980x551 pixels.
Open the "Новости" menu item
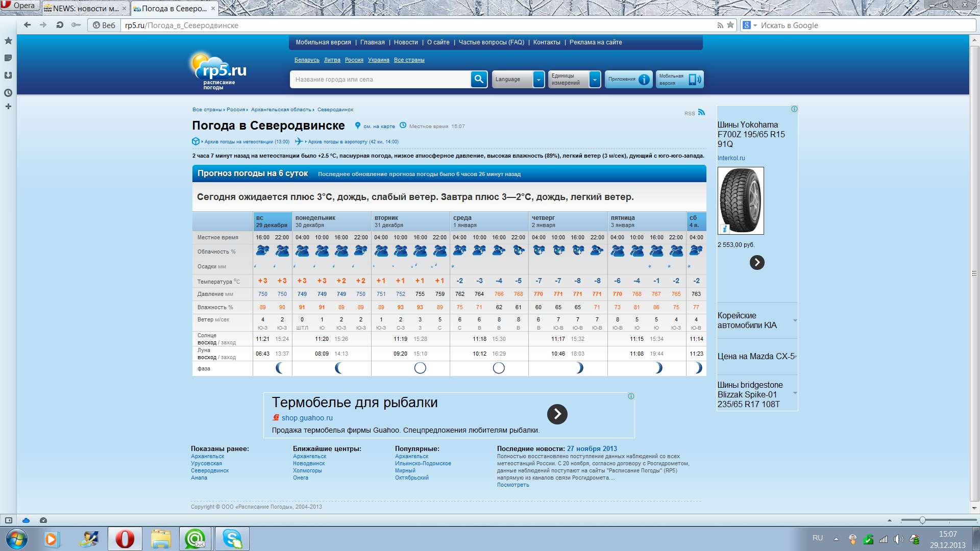coord(406,42)
